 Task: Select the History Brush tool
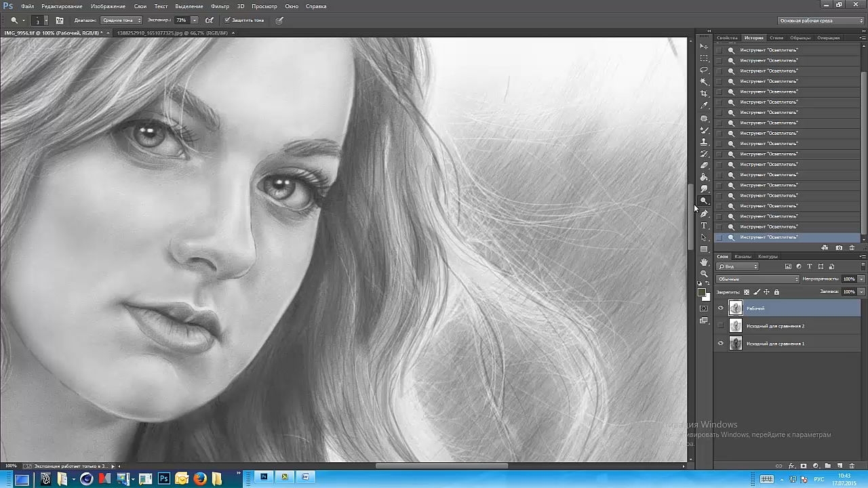(704, 154)
